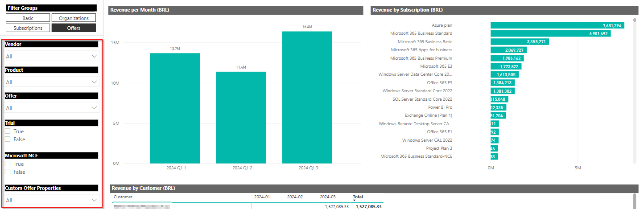Viewport: 644px width, 209px height.
Task: Click the Azure plan revenue bar
Action: 557,25
